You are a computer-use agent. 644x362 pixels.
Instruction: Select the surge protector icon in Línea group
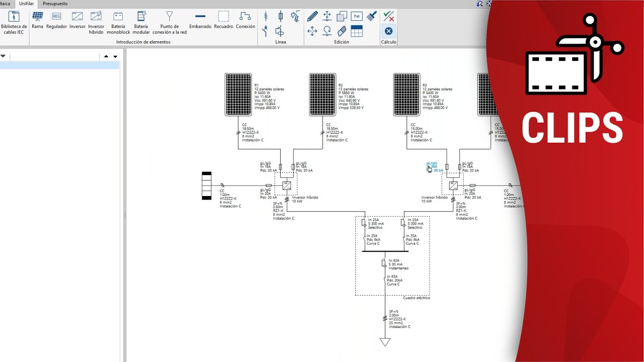[266, 16]
